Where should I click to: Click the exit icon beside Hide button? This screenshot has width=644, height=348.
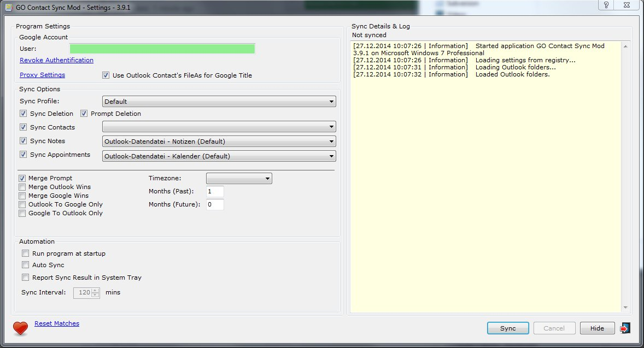[625, 328]
